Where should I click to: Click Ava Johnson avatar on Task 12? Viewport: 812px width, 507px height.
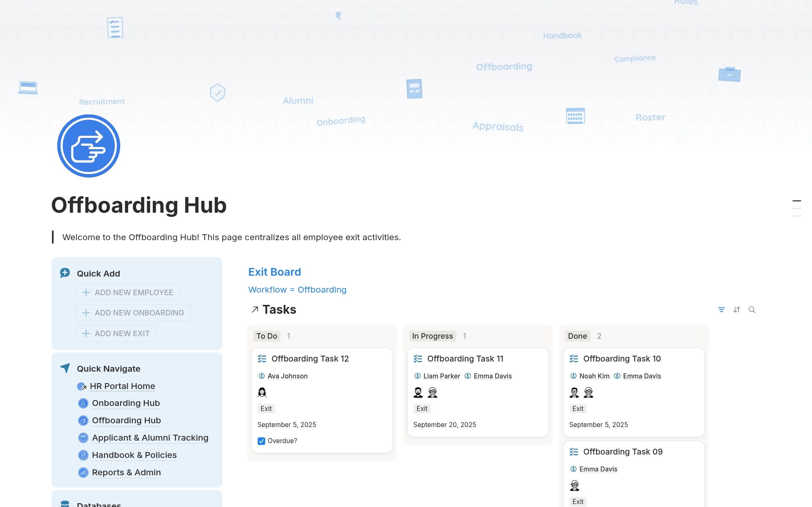click(262, 392)
